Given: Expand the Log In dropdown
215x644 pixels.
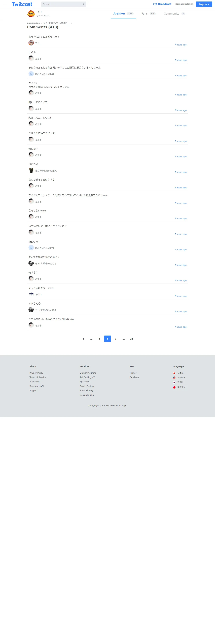Looking at the screenshot, I should (204, 4).
